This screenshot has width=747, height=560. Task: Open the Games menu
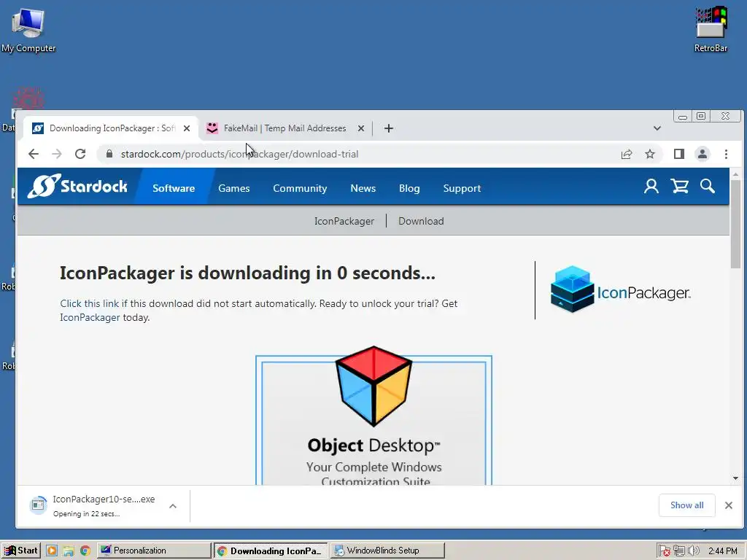(x=234, y=188)
